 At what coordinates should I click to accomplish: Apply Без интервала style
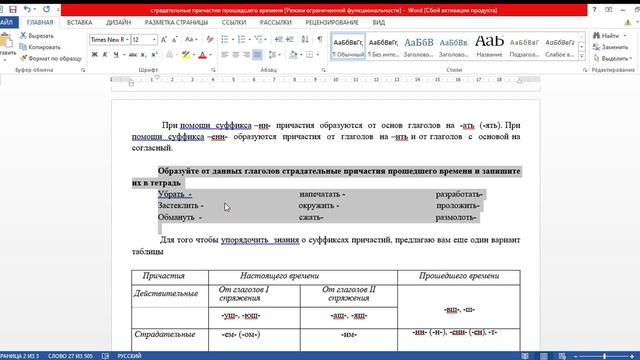(383, 47)
